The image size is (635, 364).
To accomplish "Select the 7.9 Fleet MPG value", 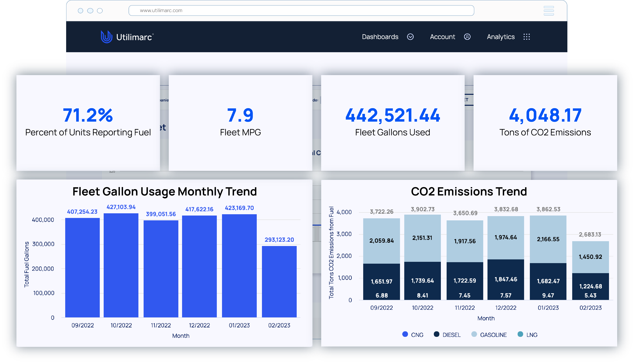I will (240, 115).
